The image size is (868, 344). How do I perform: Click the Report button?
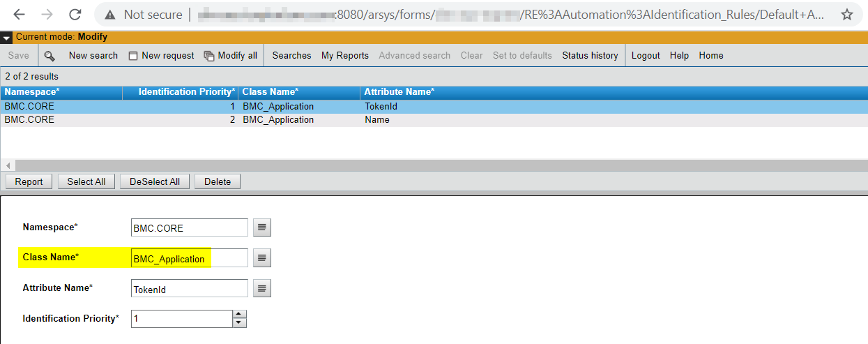pyautogui.click(x=29, y=181)
